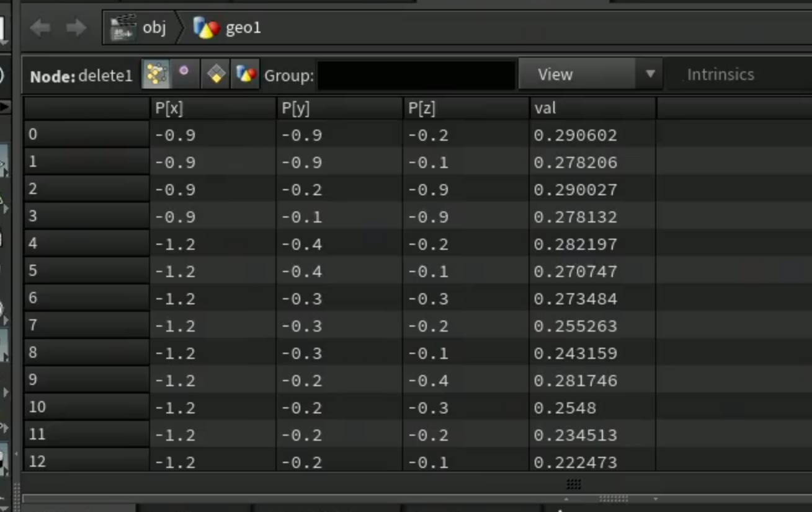The width and height of the screenshot is (812, 512).
Task: Select point row 12
Action: [86, 461]
